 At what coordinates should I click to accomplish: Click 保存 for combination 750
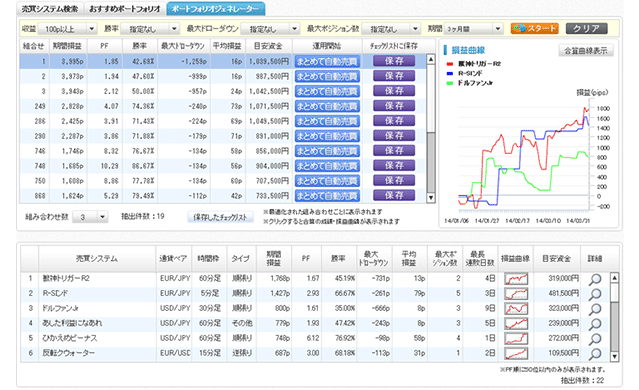click(x=394, y=181)
